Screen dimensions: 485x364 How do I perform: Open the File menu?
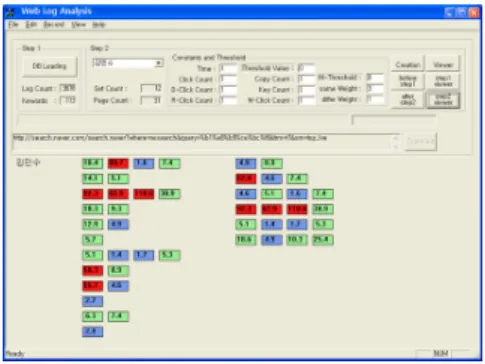(x=13, y=25)
